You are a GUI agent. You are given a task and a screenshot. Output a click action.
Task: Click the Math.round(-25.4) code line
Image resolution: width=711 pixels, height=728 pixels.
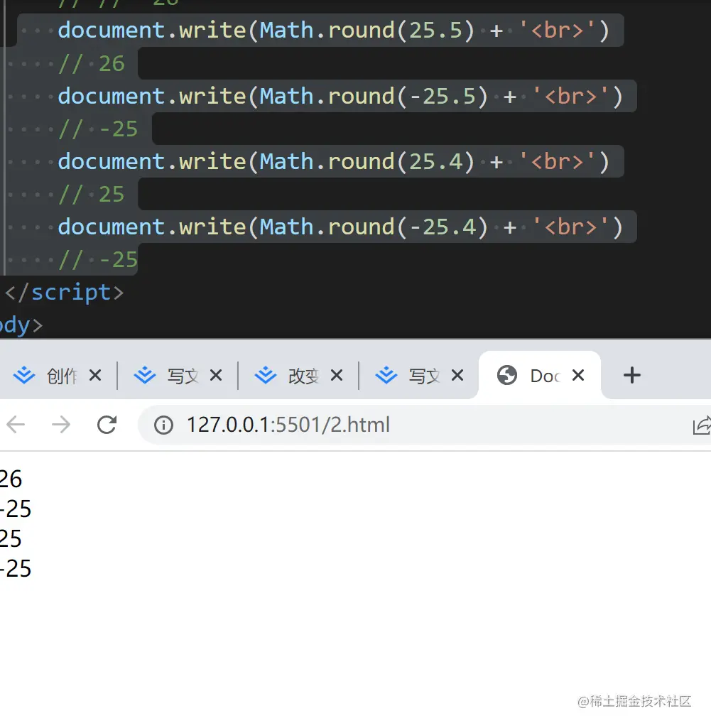340,227
